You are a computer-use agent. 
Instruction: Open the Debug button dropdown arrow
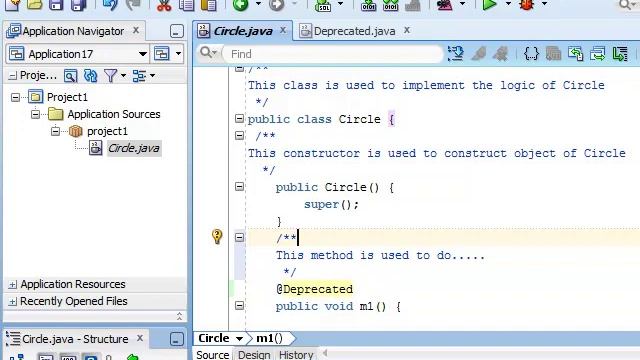click(x=544, y=4)
